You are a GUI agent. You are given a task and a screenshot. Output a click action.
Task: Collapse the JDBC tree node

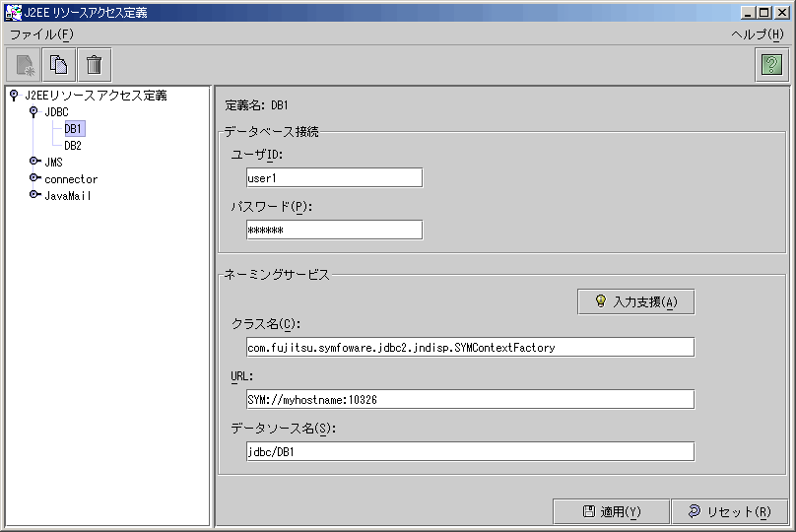33,111
